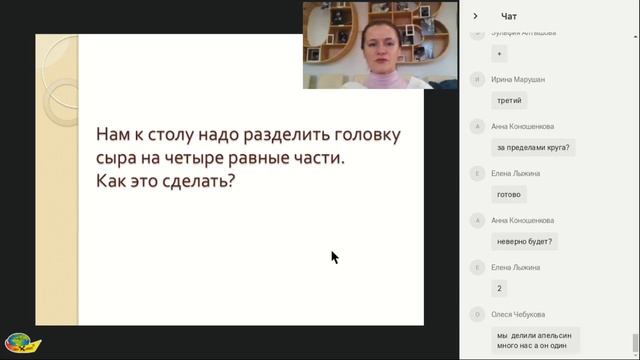Click slide line "сыра на четыре равные части."
Image resolution: width=640 pixels, height=360 pixels.
(x=220, y=158)
